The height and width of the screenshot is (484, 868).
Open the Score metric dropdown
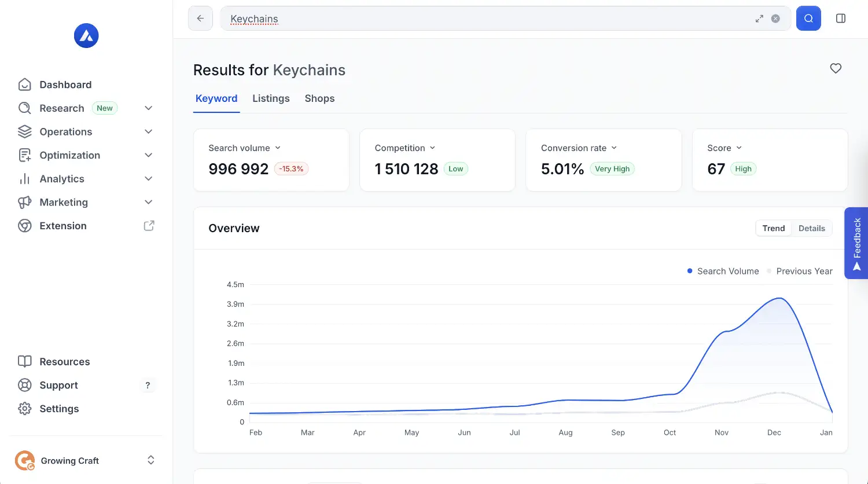(x=724, y=148)
